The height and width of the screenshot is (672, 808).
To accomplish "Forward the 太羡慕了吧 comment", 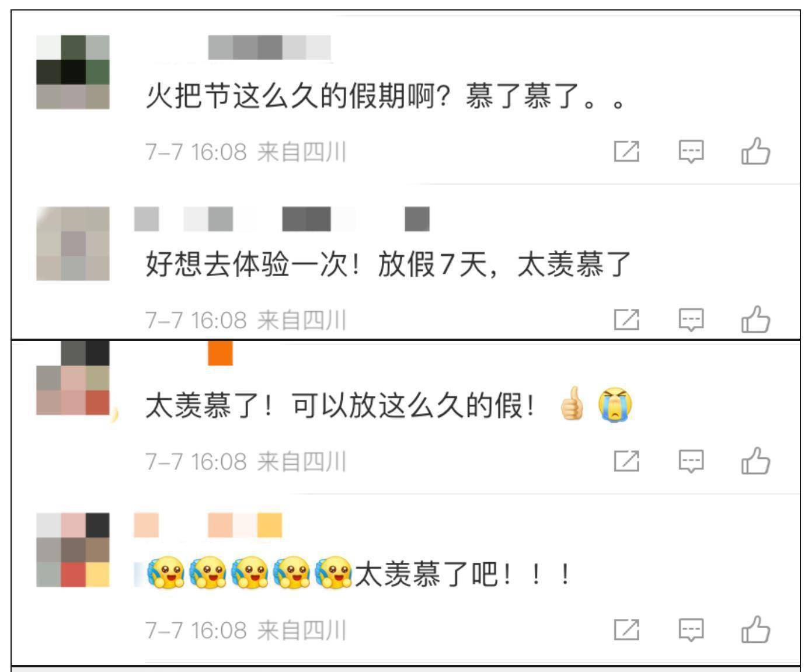I will point(626,629).
